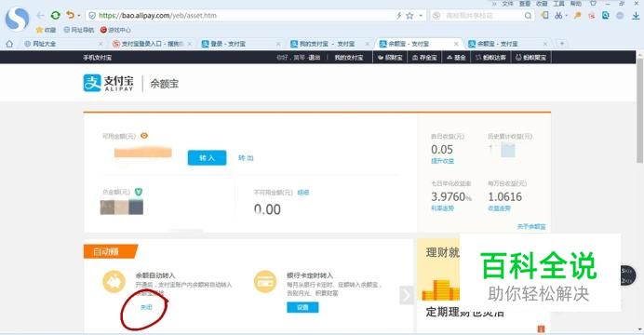Click the 提升收益 link under 0.05
This screenshot has height=335, width=644.
click(x=442, y=161)
